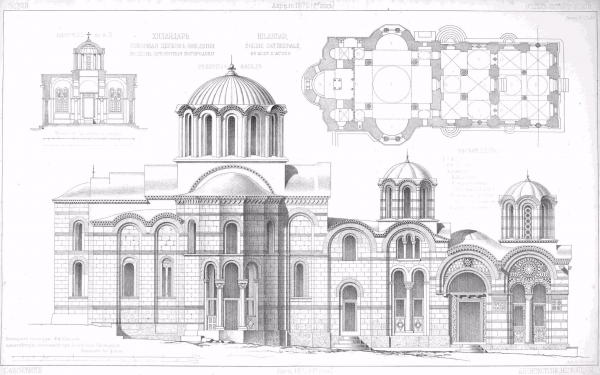Click the semicircular steps atop the floor plan
Viewport: 600px width, 375px height.
452,34
